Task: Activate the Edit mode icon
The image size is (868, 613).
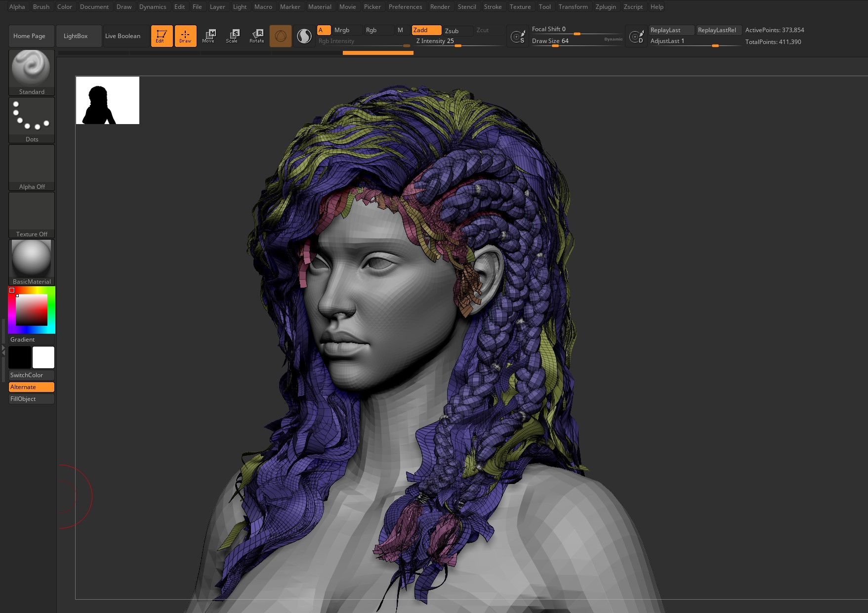Action: coord(162,36)
